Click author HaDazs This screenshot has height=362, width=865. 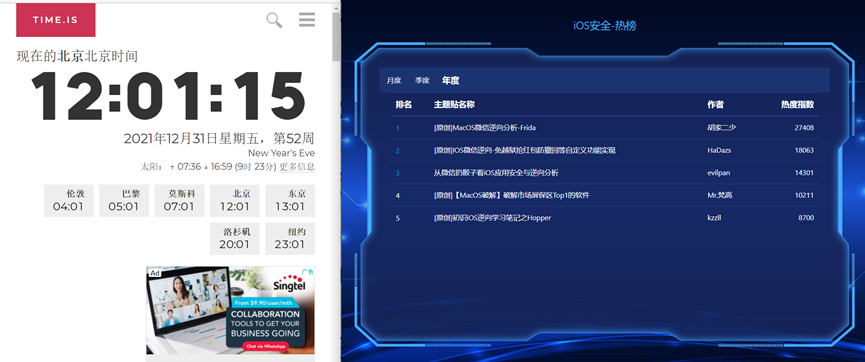719,150
